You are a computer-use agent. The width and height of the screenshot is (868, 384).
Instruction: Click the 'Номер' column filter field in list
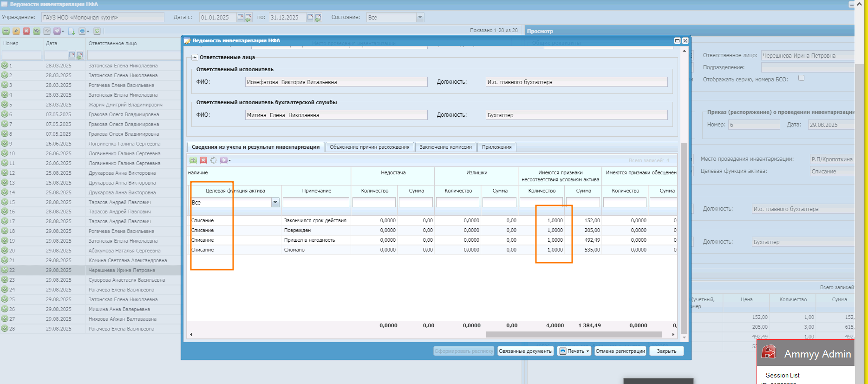[21, 55]
